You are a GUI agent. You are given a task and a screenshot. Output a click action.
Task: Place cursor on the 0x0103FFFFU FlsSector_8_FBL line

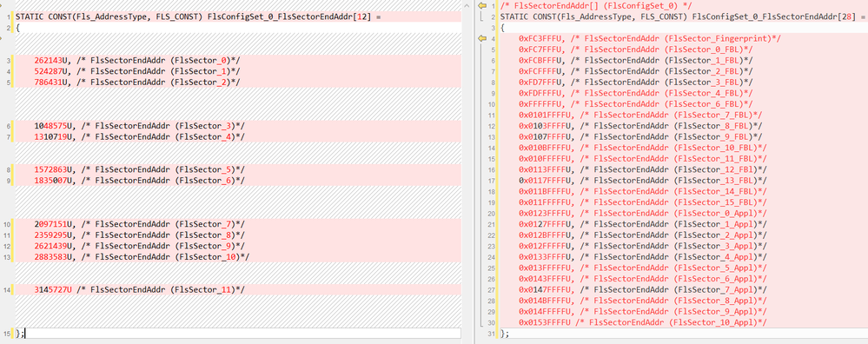(x=684, y=126)
